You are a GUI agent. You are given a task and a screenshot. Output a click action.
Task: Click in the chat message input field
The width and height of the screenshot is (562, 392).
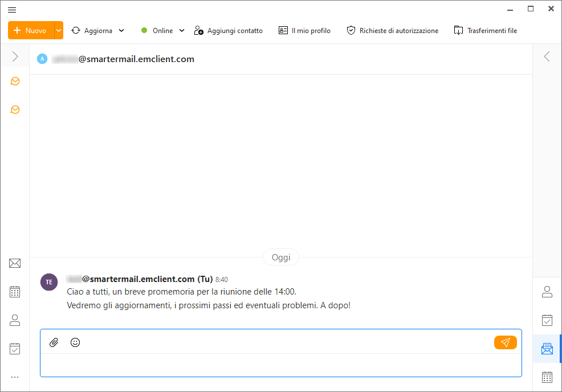[280, 365]
